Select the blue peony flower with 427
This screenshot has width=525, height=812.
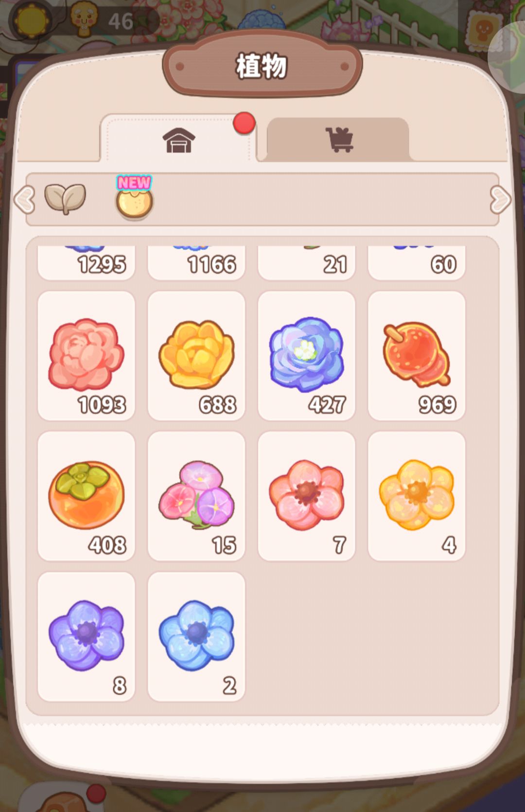pos(307,356)
